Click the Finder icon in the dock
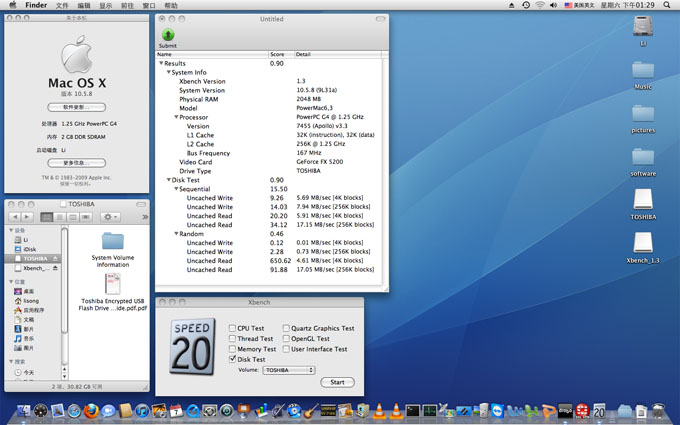This screenshot has height=425, width=680. [23, 410]
